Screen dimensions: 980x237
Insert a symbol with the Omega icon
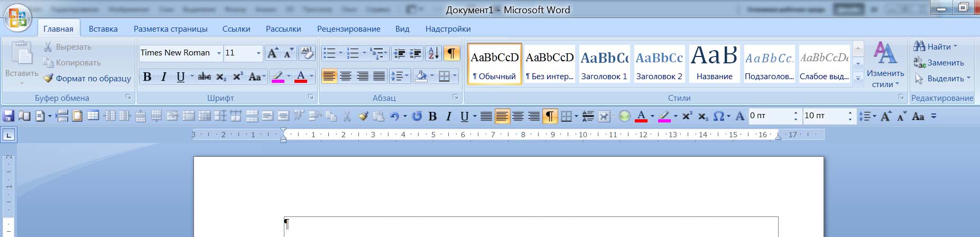tap(718, 117)
